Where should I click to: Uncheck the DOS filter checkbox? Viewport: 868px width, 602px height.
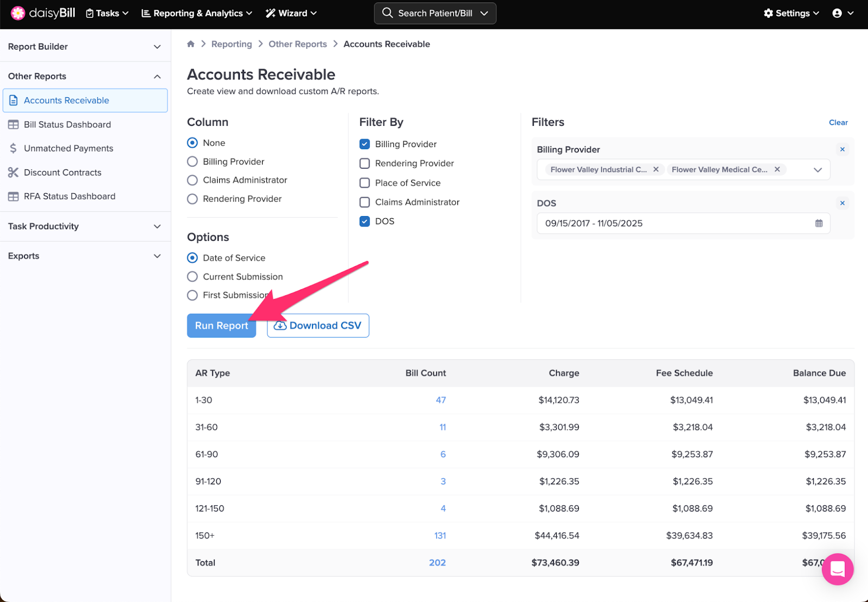pyautogui.click(x=365, y=221)
